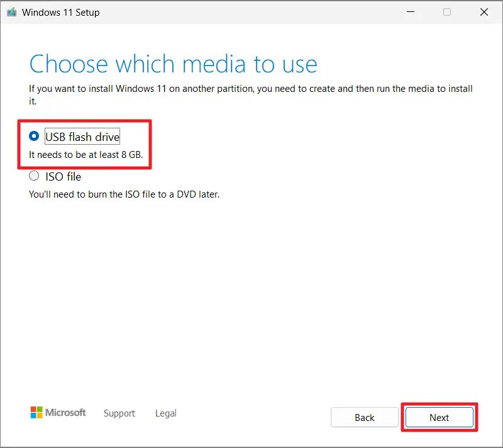Click the 'Choose which media to use' heading
Viewport: 503px width, 448px height.
click(174, 64)
